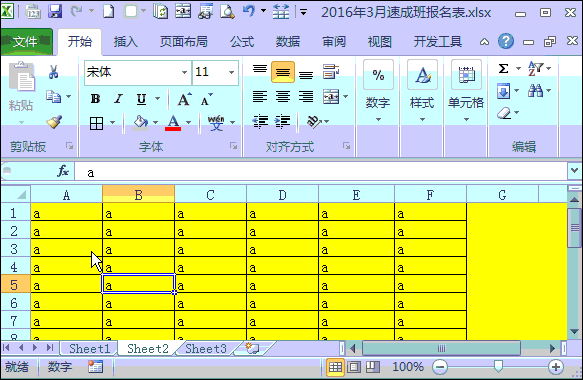583x380 pixels.
Task: Click the Borders grid icon
Action: [x=96, y=123]
